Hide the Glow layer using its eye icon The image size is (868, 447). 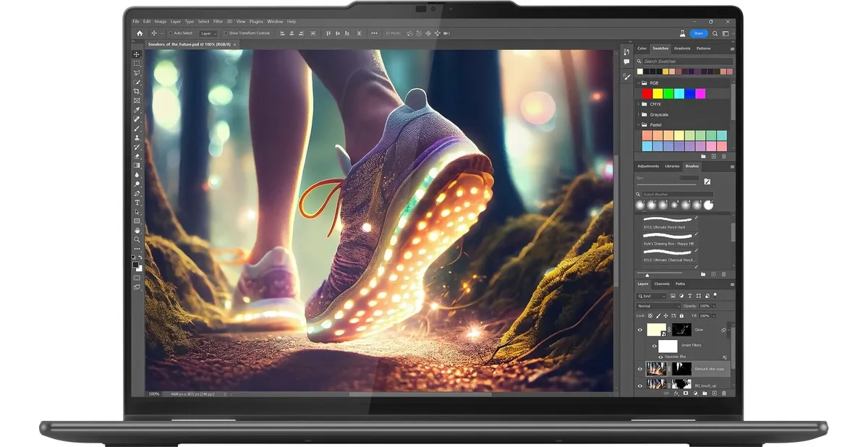pos(640,330)
